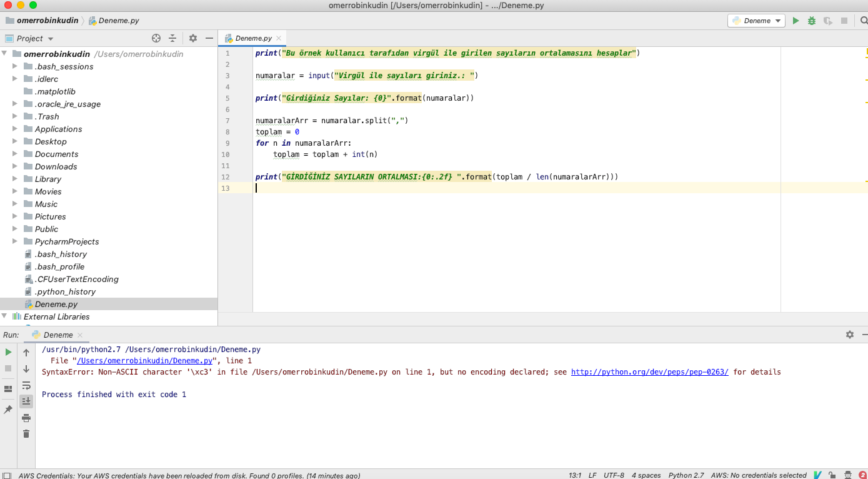Click the print icon in Run panel
This screenshot has width=868, height=479.
(26, 418)
